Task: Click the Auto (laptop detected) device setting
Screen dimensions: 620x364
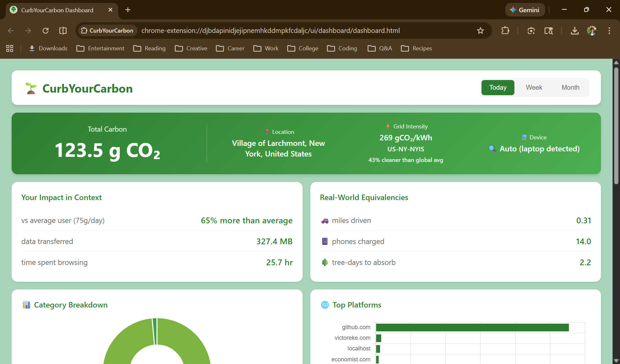Action: coord(534,149)
